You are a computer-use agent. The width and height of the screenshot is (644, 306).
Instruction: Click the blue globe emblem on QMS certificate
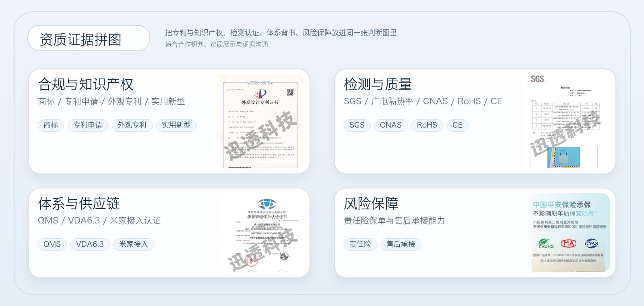(x=266, y=204)
